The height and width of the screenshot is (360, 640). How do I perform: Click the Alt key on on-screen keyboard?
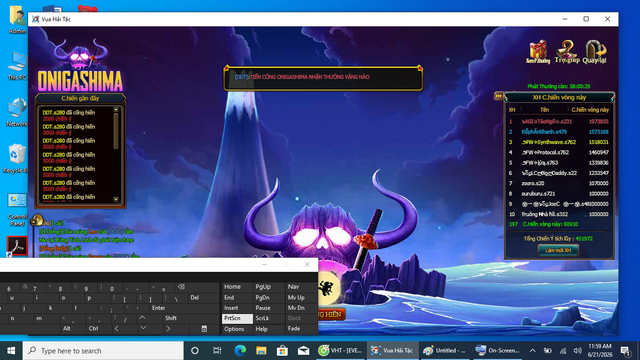coord(67,328)
